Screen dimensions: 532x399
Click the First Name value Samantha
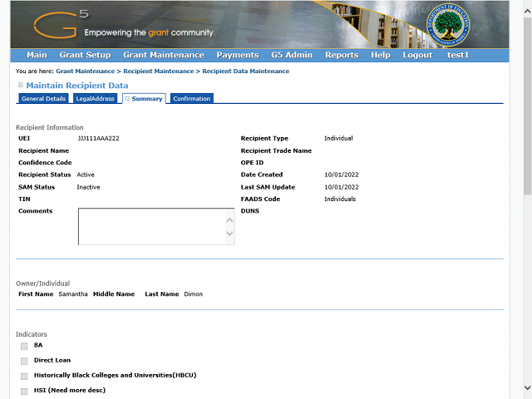[x=73, y=294]
